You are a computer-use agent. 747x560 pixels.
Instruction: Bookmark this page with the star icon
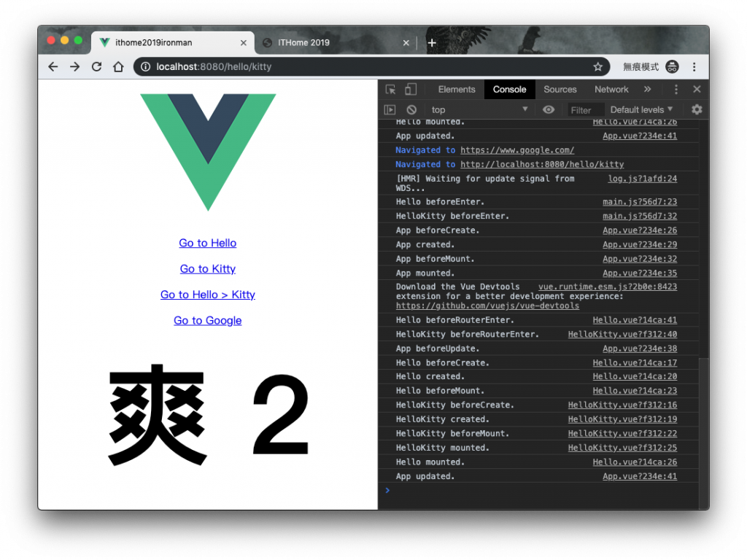598,66
